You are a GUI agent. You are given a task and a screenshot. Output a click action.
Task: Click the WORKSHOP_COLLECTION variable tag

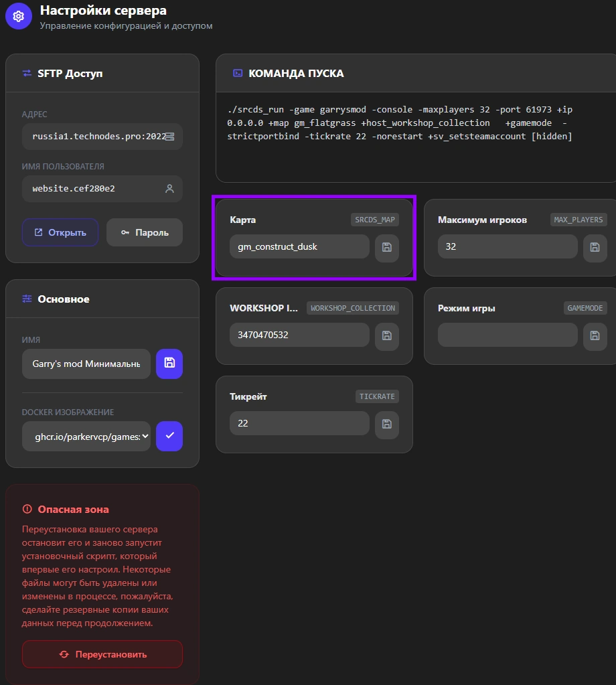coord(353,308)
